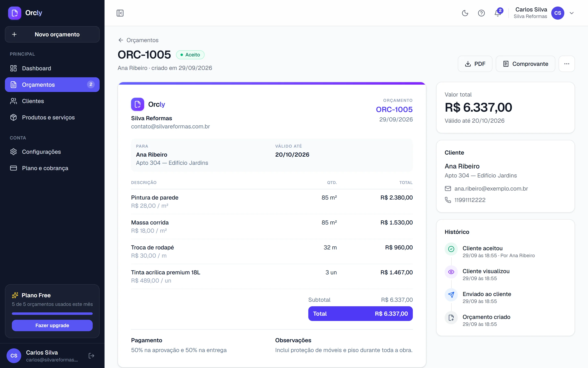588x368 pixels.
Task: Click the Aceito status badge
Action: (190, 55)
